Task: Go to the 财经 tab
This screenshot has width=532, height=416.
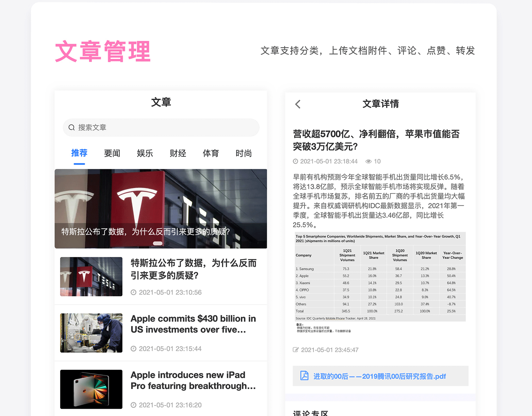Action: coord(178,153)
